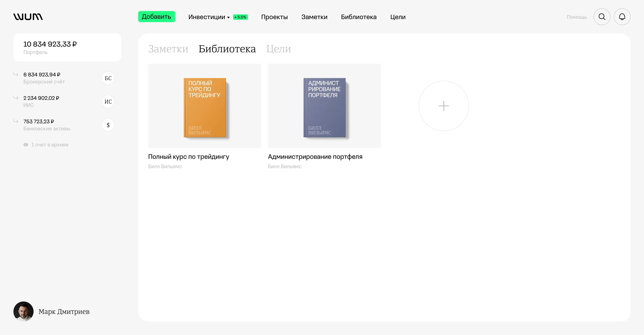Image resolution: width=644 pixels, height=335 pixels.
Task: Click title Полный курс по трейдингу
Action: point(189,157)
